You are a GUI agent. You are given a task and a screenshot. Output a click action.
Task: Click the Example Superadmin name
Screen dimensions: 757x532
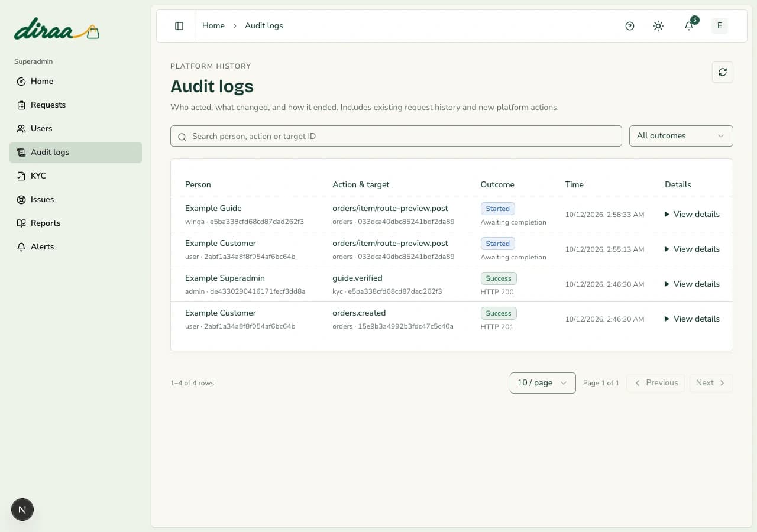tap(225, 278)
